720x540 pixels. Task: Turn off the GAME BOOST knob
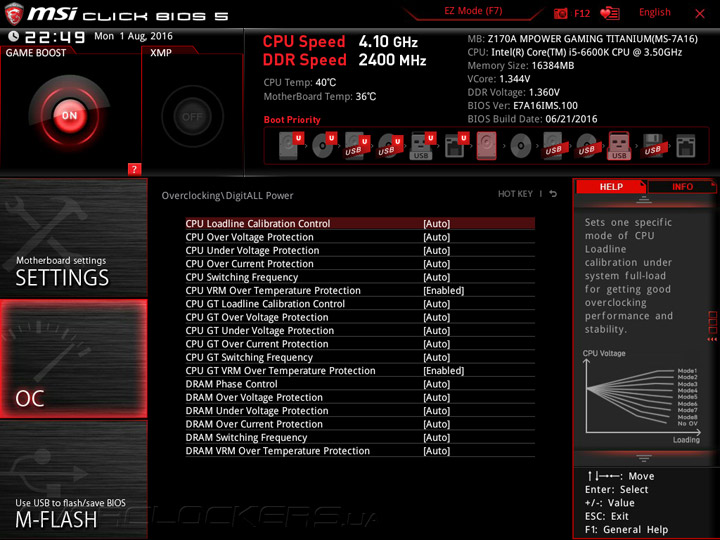[x=69, y=115]
